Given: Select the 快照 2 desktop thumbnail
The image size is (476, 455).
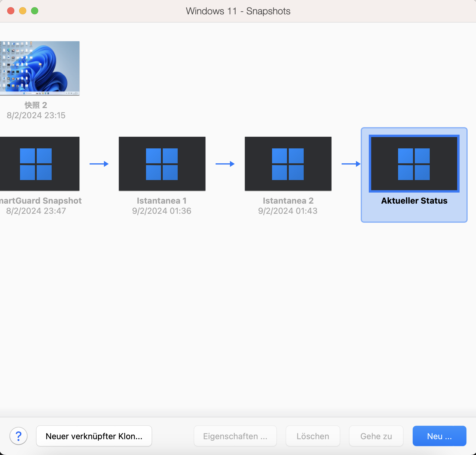Looking at the screenshot, I should [x=39, y=68].
